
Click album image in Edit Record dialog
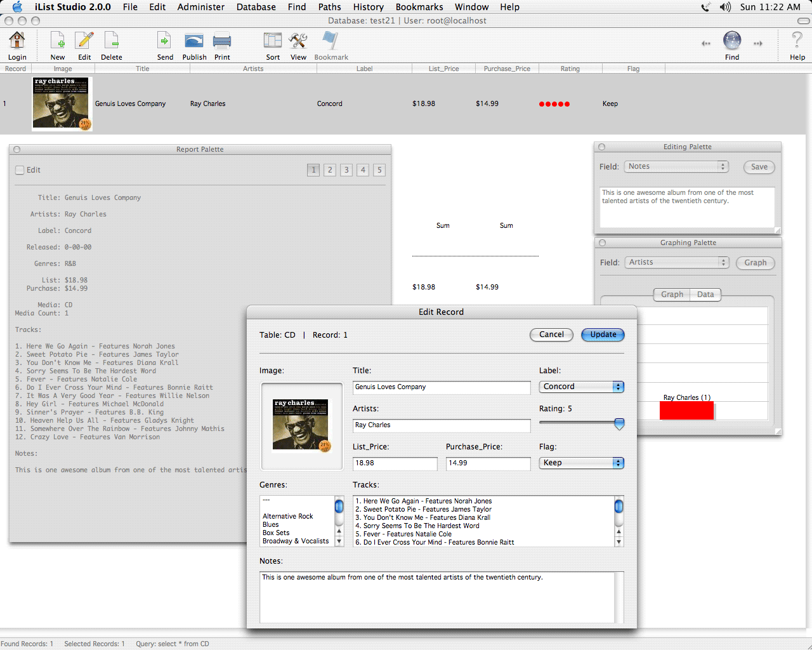pyautogui.click(x=301, y=426)
